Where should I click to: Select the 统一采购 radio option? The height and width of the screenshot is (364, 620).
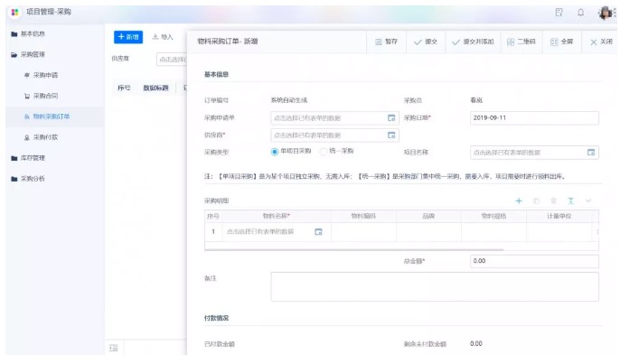point(324,151)
